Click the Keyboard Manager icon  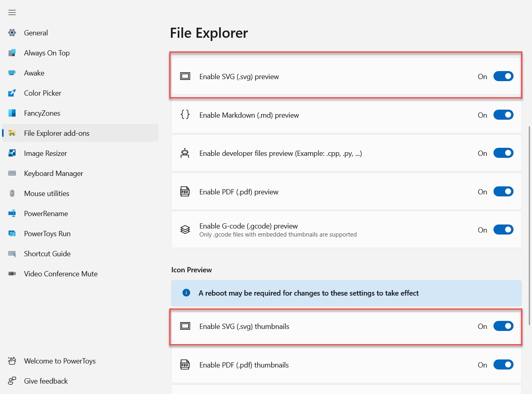pyautogui.click(x=12, y=173)
